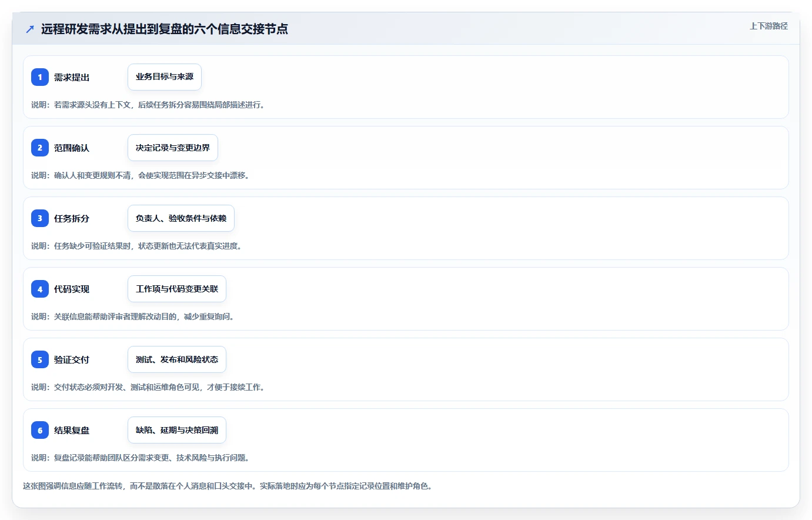Click the 负责人、验收条件与依赖 chip
This screenshot has height=520, width=812.
[181, 218]
